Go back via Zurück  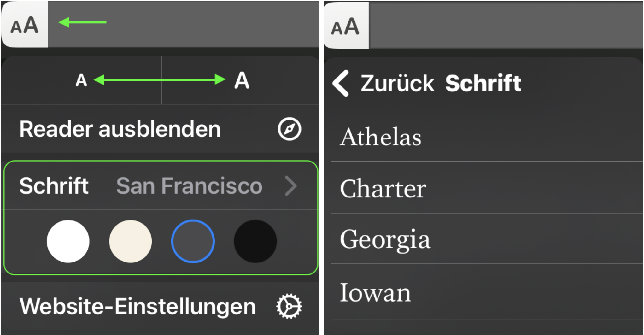(x=397, y=83)
